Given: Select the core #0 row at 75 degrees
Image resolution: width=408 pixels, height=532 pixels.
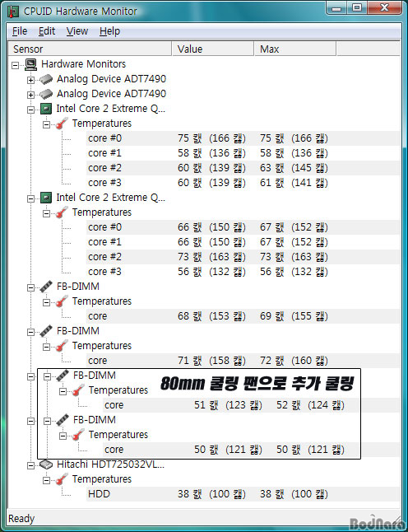Looking at the screenshot, I should 243,138.
